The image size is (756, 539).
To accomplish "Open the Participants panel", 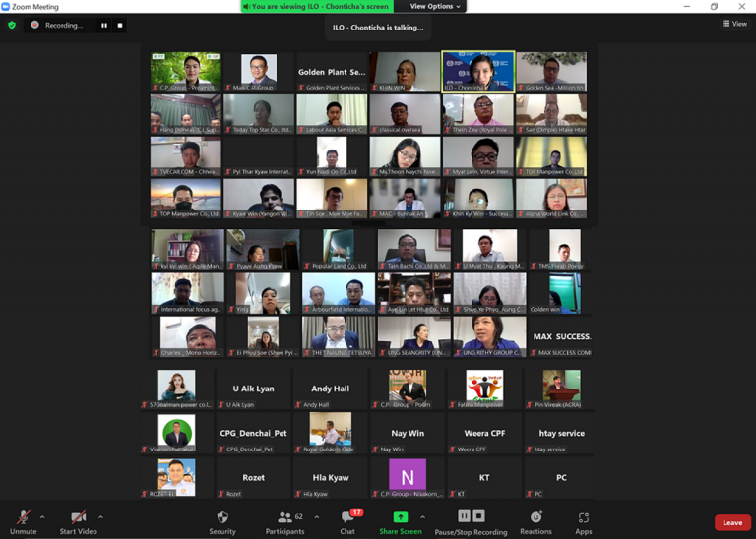I will tap(284, 521).
